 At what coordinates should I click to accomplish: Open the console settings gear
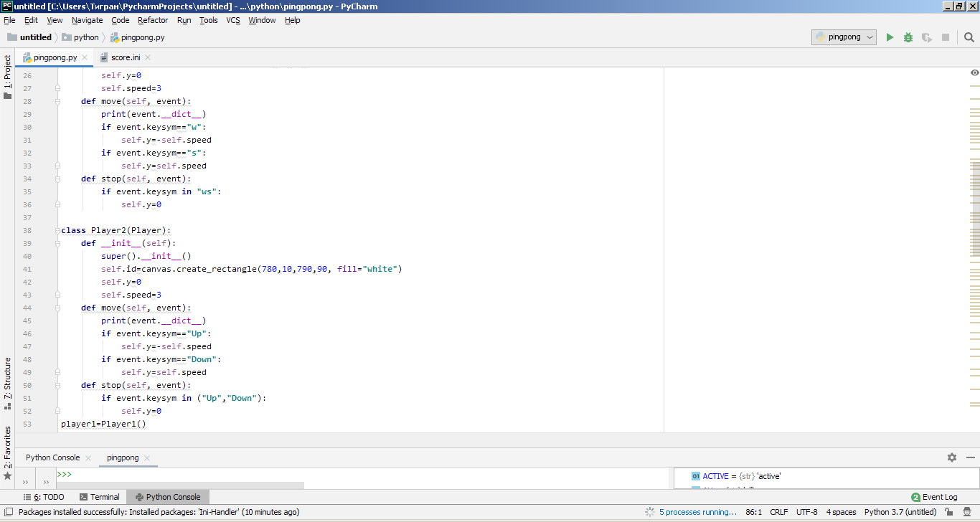click(x=952, y=457)
